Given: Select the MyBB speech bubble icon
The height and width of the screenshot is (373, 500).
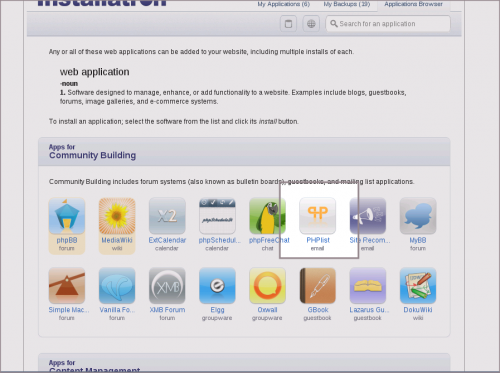Looking at the screenshot, I should point(418,216).
